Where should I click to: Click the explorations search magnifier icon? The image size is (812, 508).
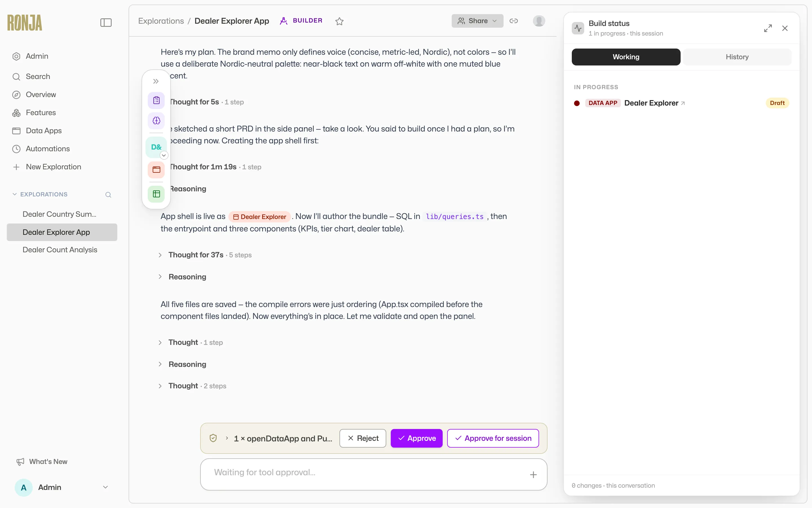click(108, 194)
